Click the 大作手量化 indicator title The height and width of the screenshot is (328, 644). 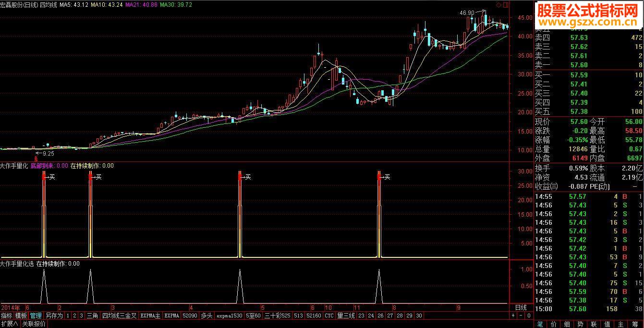click(x=14, y=166)
